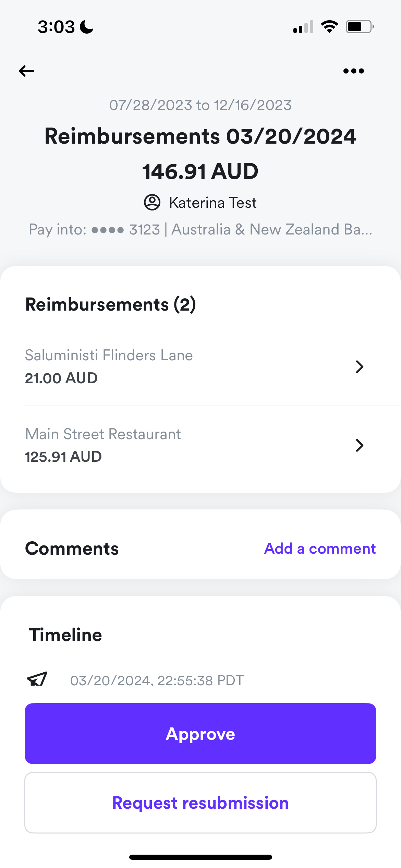Tap the user profile icon beside Katerina Test
Viewport: 401px width, 868px height.
pos(152,202)
